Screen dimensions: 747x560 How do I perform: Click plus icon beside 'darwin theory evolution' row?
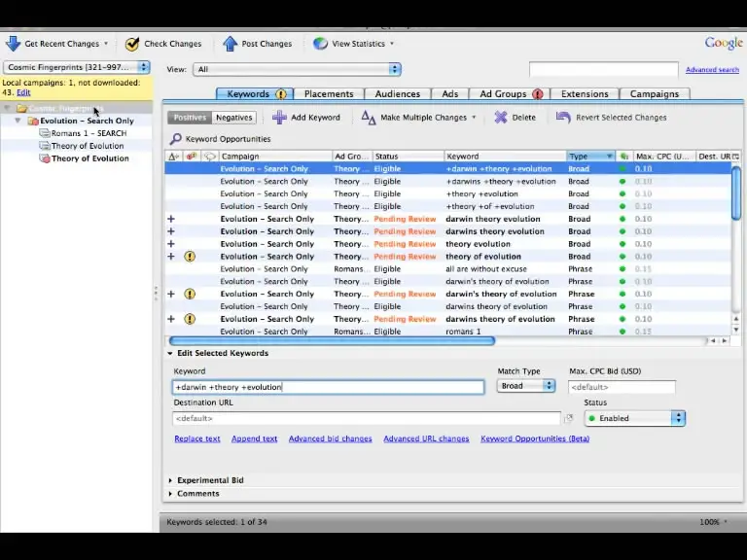(x=171, y=219)
